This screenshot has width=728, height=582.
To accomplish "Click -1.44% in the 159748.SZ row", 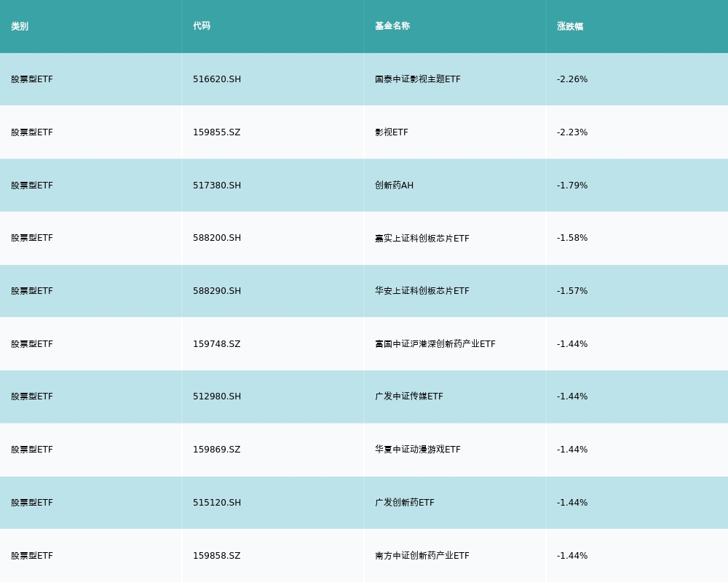I will (x=572, y=344).
